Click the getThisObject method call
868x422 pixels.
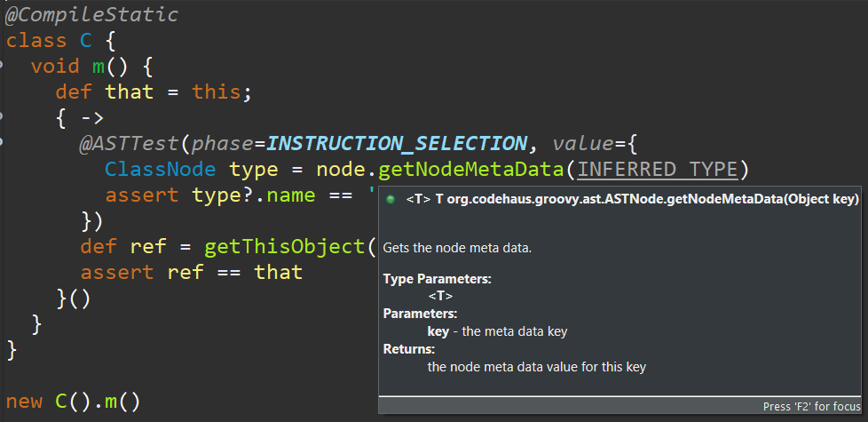pos(284,246)
